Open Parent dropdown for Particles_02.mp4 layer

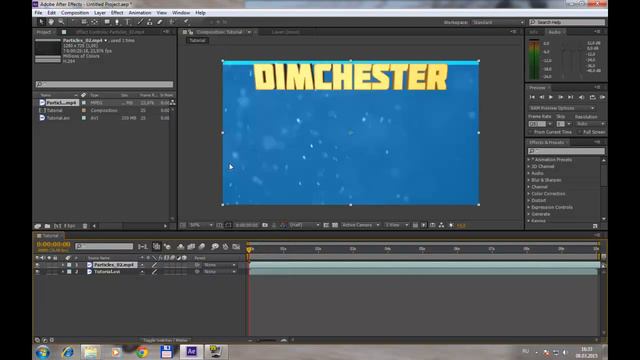[x=220, y=265]
